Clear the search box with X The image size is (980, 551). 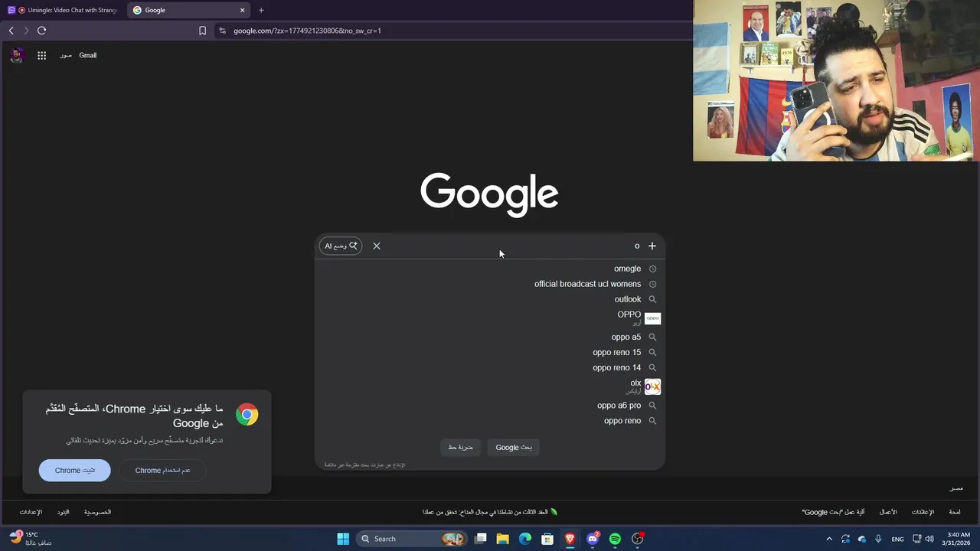[377, 246]
